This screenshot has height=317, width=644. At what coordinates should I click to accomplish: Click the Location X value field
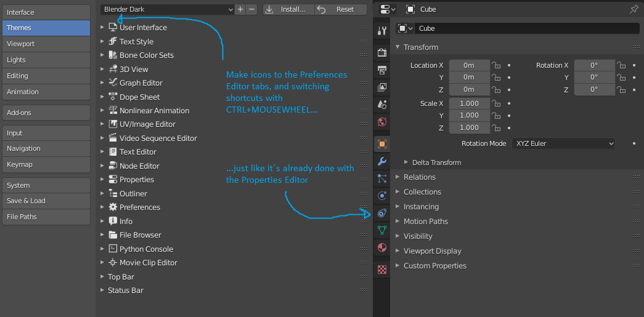[x=470, y=65]
